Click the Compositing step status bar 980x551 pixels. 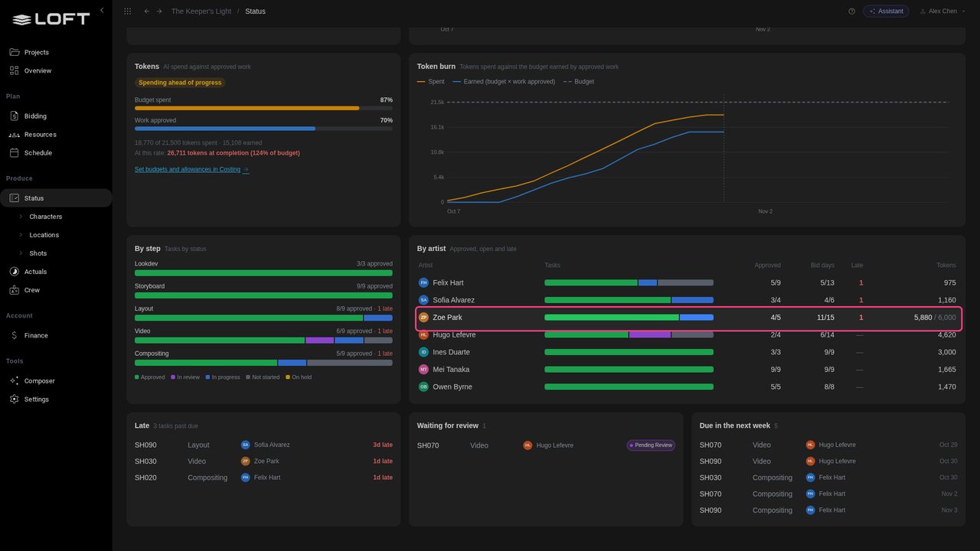point(263,363)
